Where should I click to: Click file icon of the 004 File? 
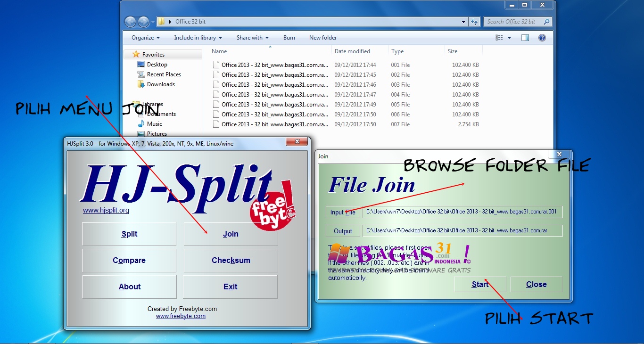click(216, 95)
